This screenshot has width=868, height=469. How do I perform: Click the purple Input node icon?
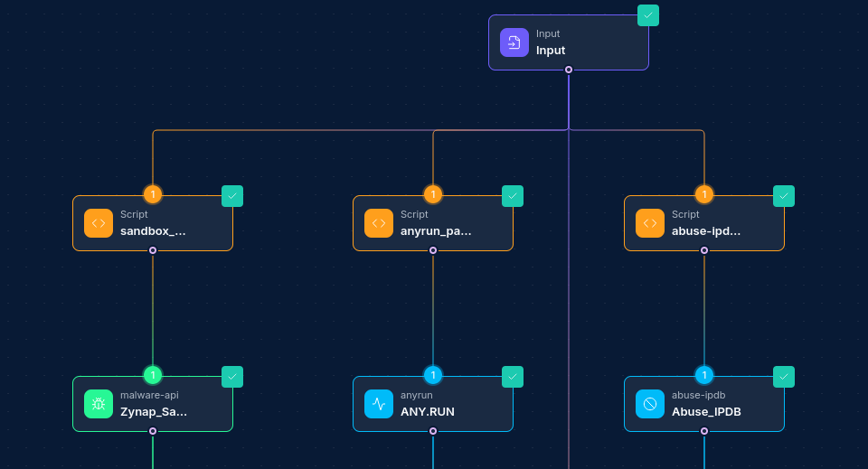point(514,42)
